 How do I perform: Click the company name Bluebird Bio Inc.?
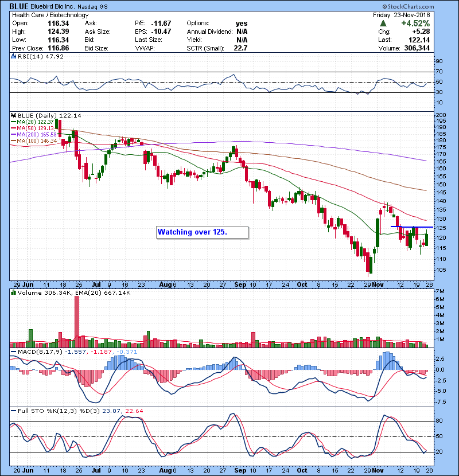tap(53, 7)
